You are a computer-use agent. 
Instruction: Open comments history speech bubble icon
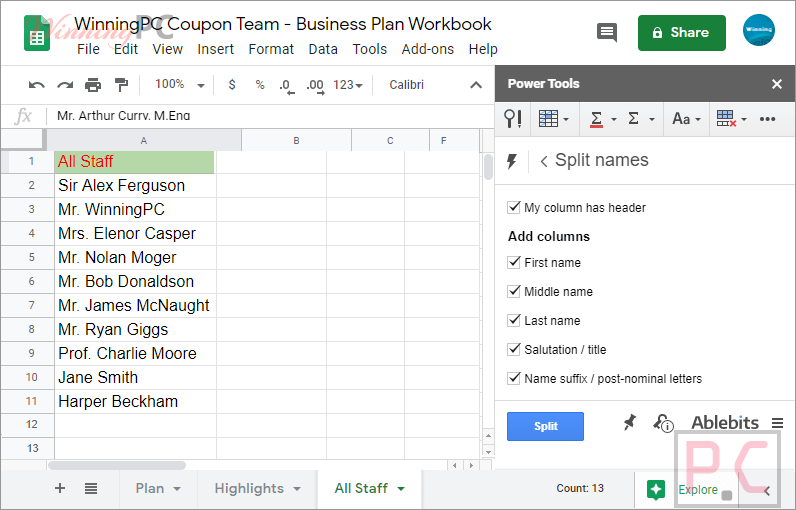tap(607, 32)
